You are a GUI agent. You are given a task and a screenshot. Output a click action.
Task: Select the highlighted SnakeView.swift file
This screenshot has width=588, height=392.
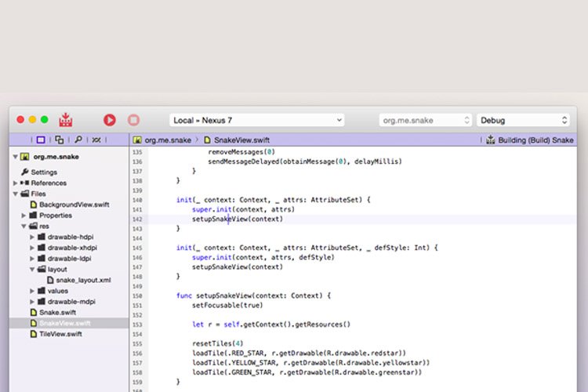tap(69, 323)
